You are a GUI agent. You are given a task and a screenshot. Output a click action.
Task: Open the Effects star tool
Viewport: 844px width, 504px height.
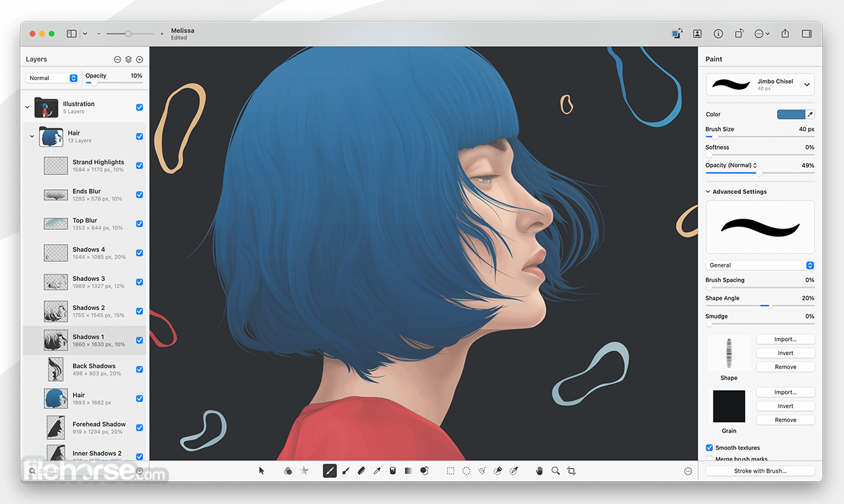(304, 471)
